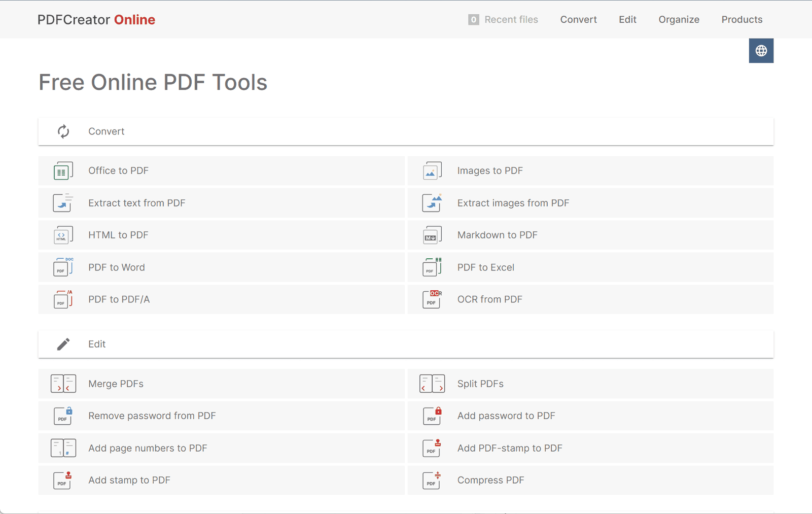Select the HTML to PDF icon
Screen dimensions: 812x514
[63, 235]
